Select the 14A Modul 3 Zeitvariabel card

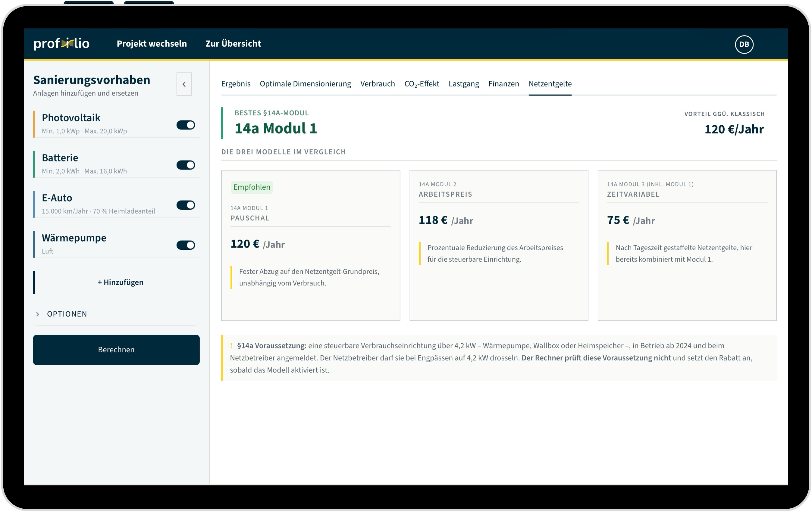687,245
